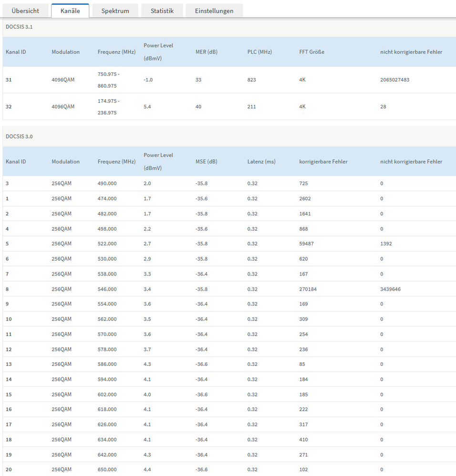The image size is (456, 476).
Task: Open the Spektrum tab
Action: [x=115, y=11]
